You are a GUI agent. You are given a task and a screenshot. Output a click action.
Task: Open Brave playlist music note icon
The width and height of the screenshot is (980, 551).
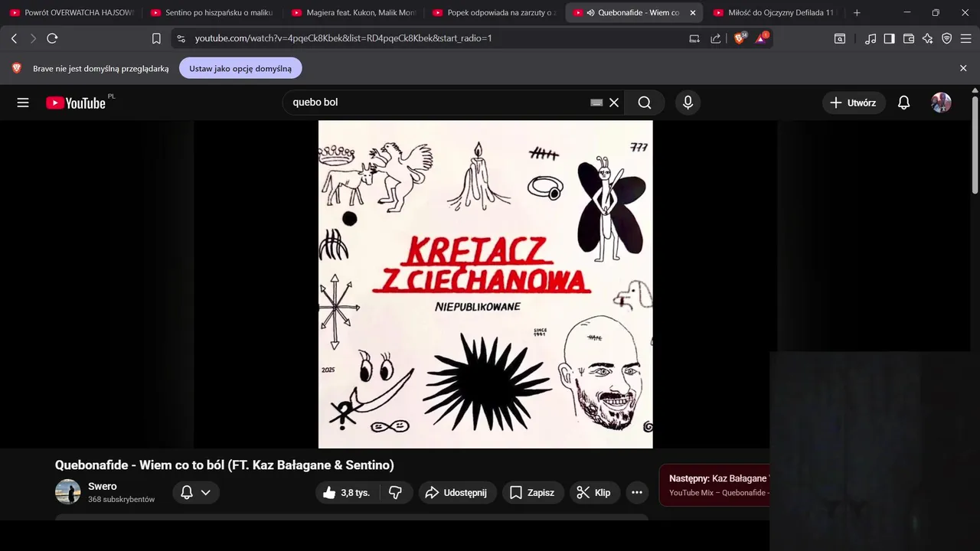(871, 38)
